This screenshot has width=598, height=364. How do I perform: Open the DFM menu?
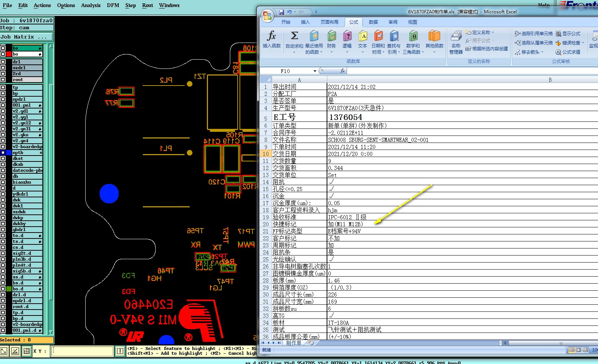click(113, 5)
